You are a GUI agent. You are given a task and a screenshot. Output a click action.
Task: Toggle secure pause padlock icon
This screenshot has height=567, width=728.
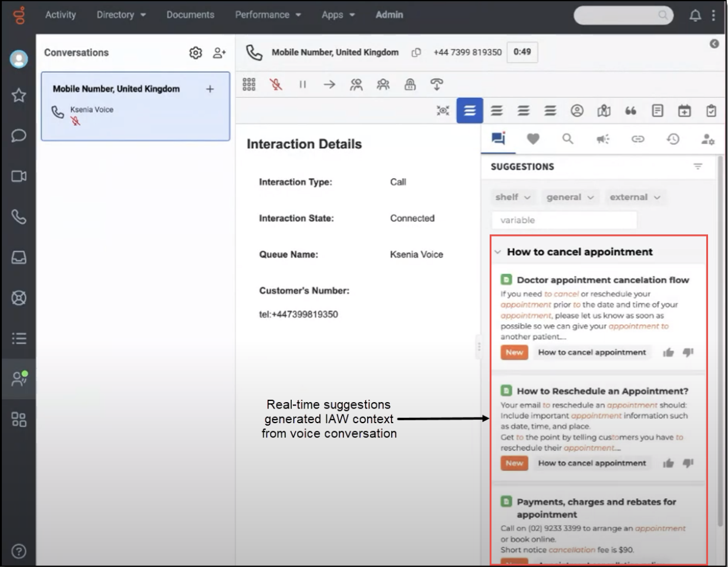pos(410,85)
